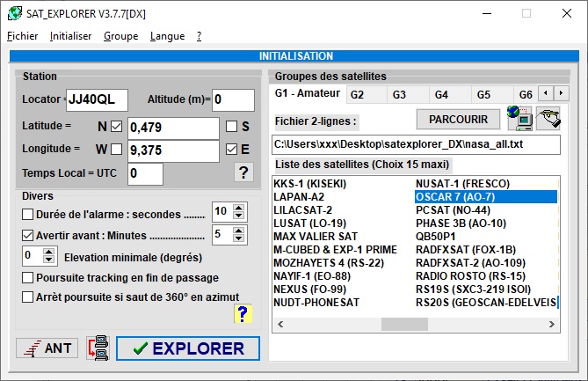Select LILACSAT-2 in satellite list
Viewport: 588px width, 381px height.
pos(302,209)
